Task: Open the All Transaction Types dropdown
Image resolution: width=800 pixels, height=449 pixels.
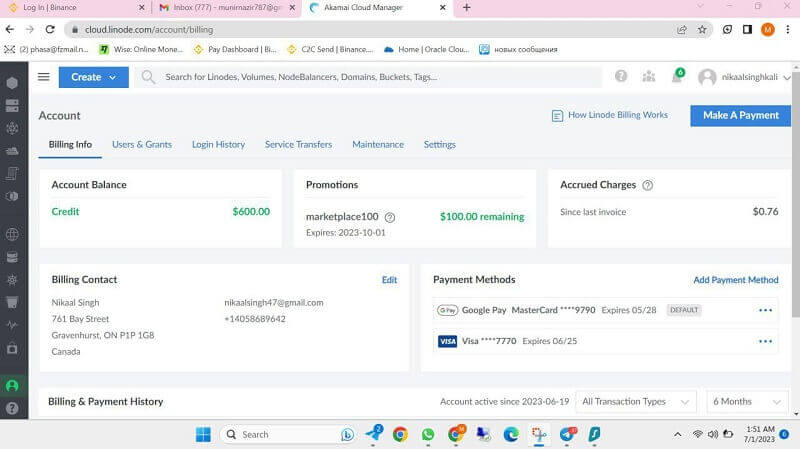Action: coord(635,401)
